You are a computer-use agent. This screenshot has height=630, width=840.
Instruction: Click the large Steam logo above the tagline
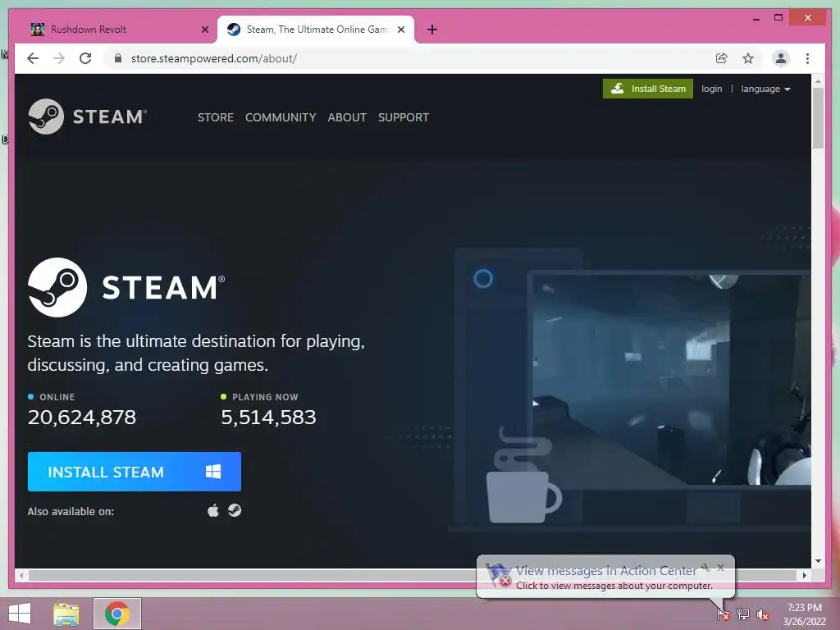pyautogui.click(x=126, y=287)
